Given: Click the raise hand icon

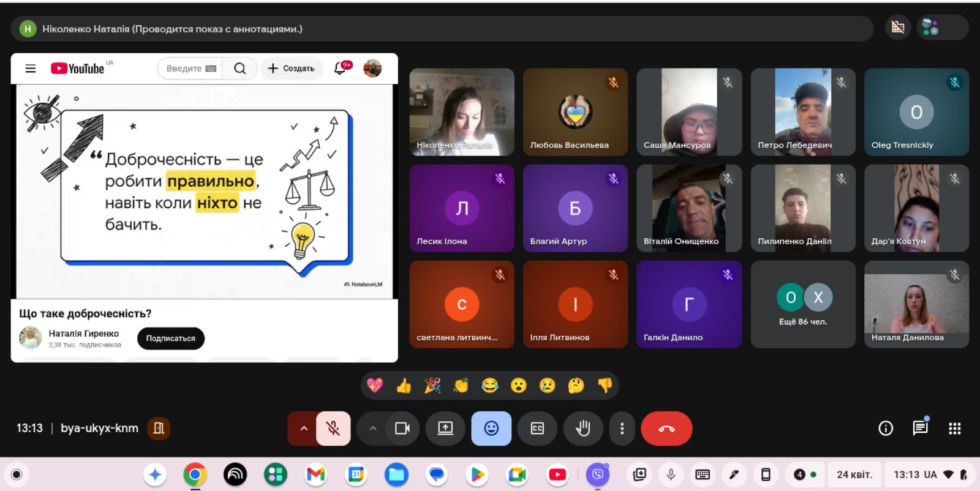Looking at the screenshot, I should [582, 429].
